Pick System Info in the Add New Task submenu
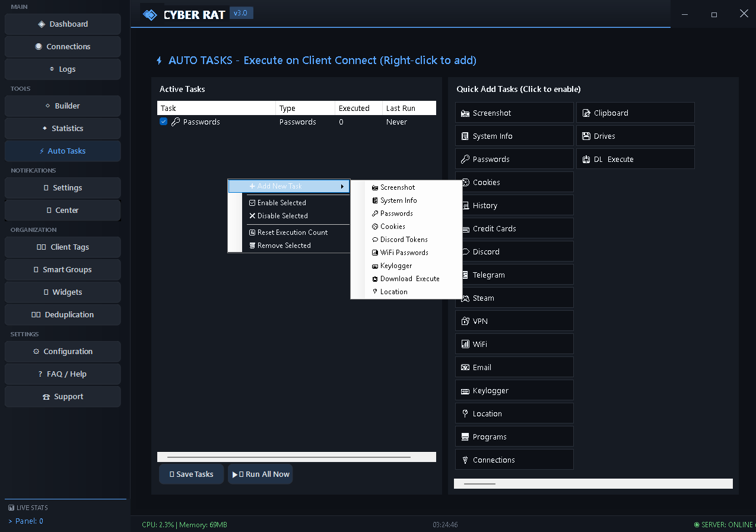 (x=406, y=200)
